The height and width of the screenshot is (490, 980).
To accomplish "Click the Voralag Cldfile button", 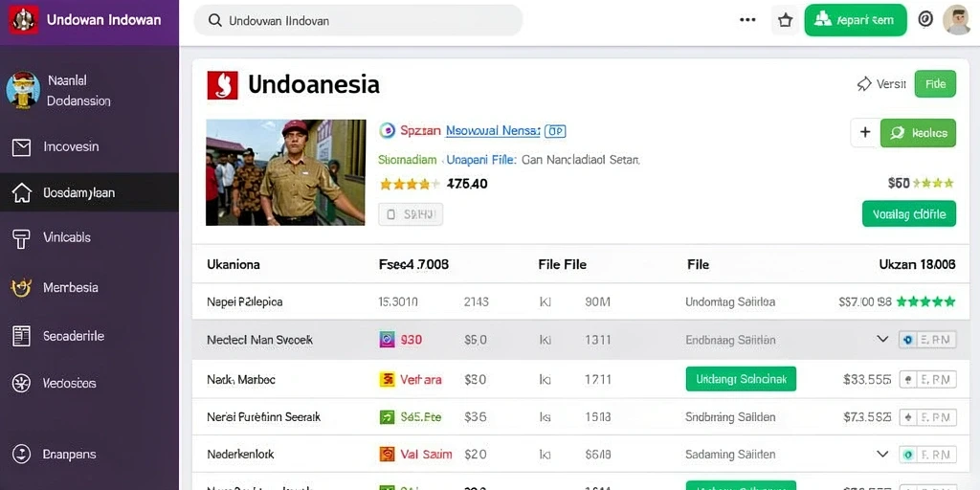I will [909, 213].
